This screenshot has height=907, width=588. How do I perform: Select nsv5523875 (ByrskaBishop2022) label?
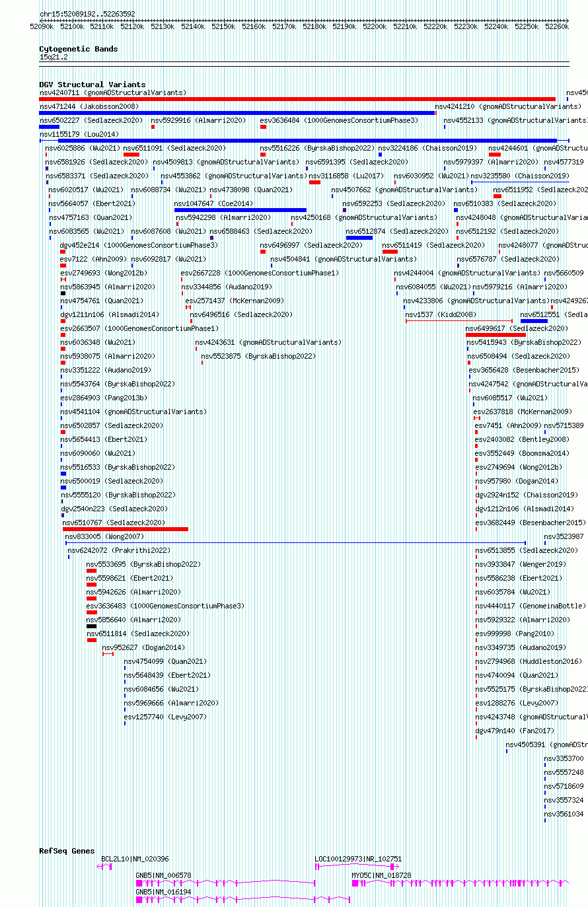(x=258, y=356)
